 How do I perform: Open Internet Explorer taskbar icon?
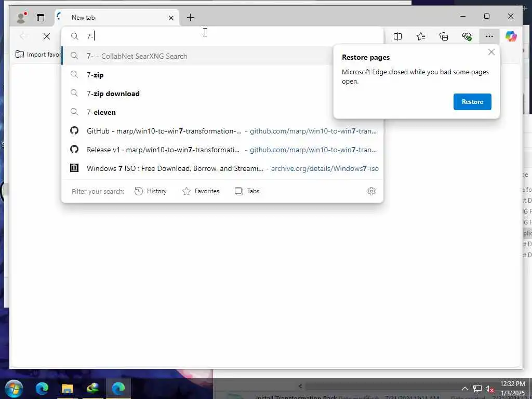coord(92,388)
